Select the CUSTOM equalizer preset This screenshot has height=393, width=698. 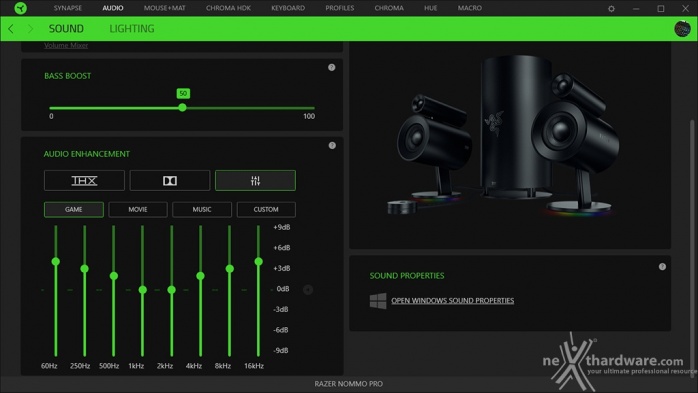[266, 209]
